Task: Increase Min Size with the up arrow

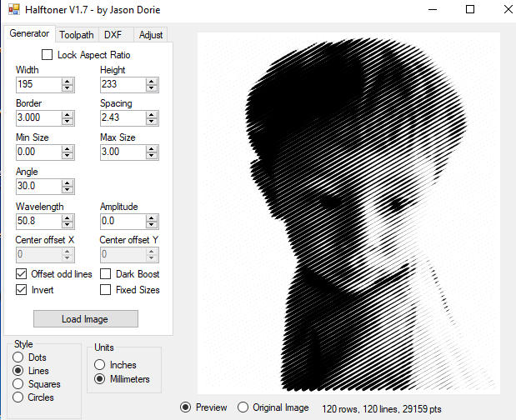Action: [x=68, y=149]
